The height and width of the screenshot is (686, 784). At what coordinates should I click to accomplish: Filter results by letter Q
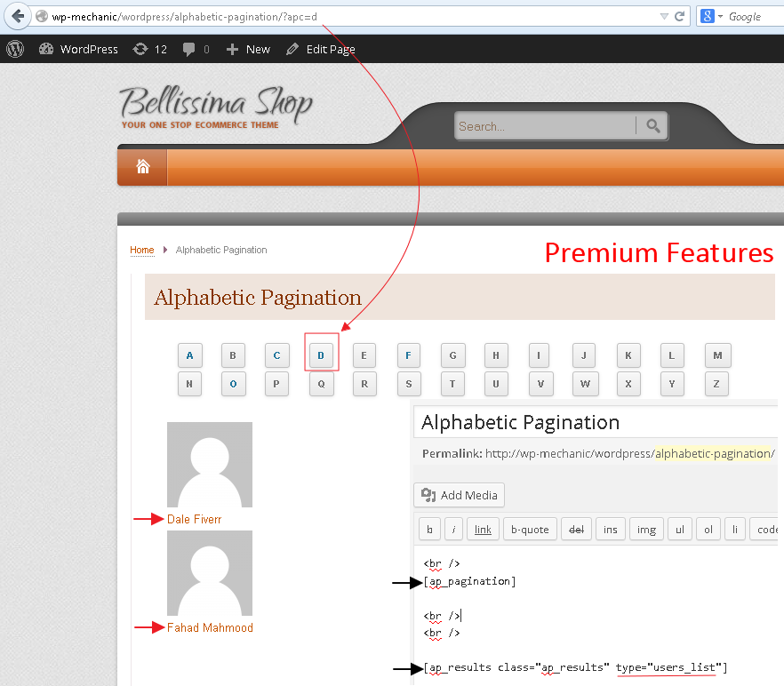tap(321, 384)
